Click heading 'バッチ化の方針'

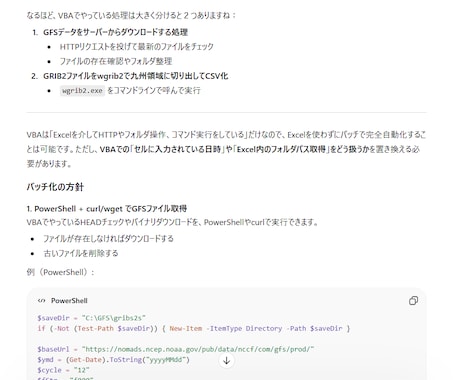[x=55, y=187]
